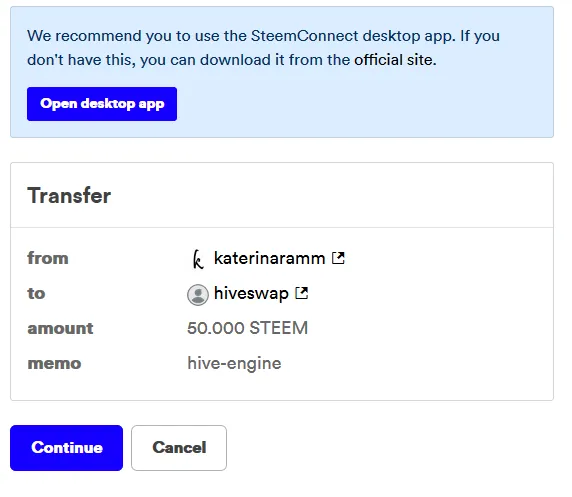572x497 pixels.
Task: Click the 'from' field label
Action: 48,258
